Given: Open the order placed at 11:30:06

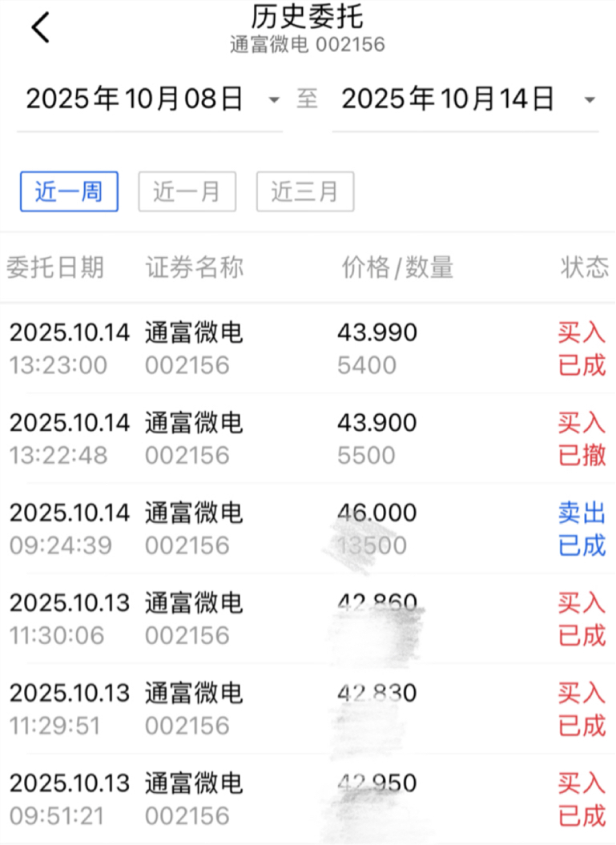Looking at the screenshot, I should pyautogui.click(x=308, y=618).
